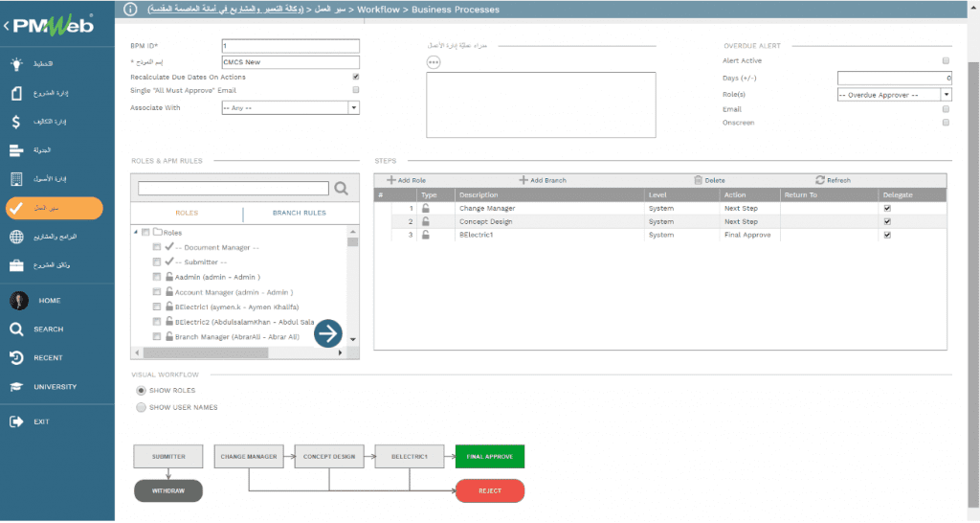The height and width of the screenshot is (523, 980).
Task: Click the Delete trash icon in Steps
Action: [x=698, y=180]
